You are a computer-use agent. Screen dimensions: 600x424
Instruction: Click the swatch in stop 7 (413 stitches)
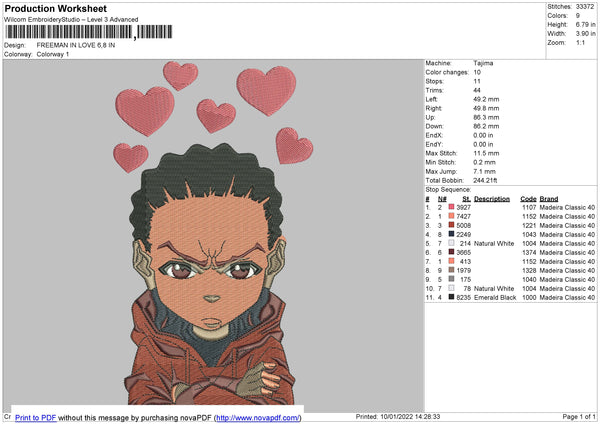(x=452, y=261)
